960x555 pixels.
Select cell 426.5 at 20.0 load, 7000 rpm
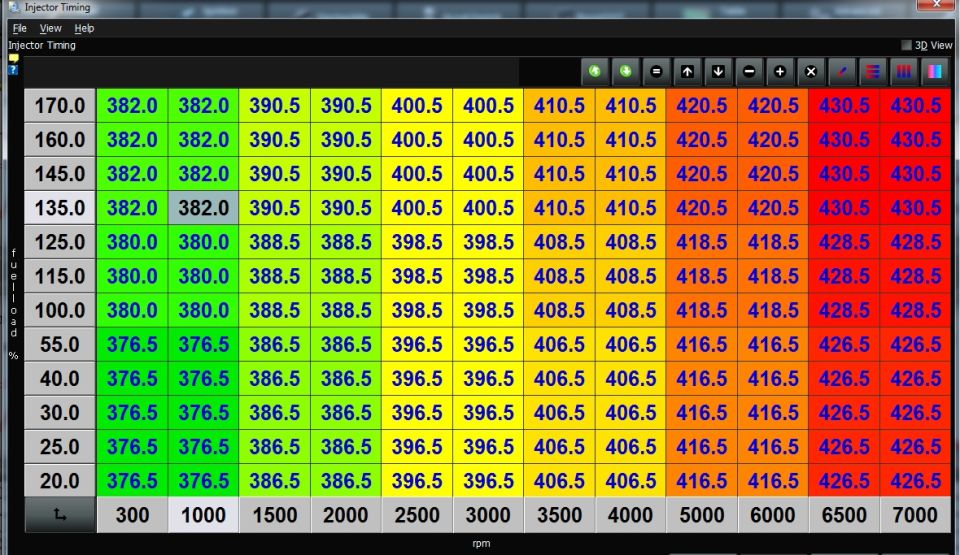coord(915,481)
